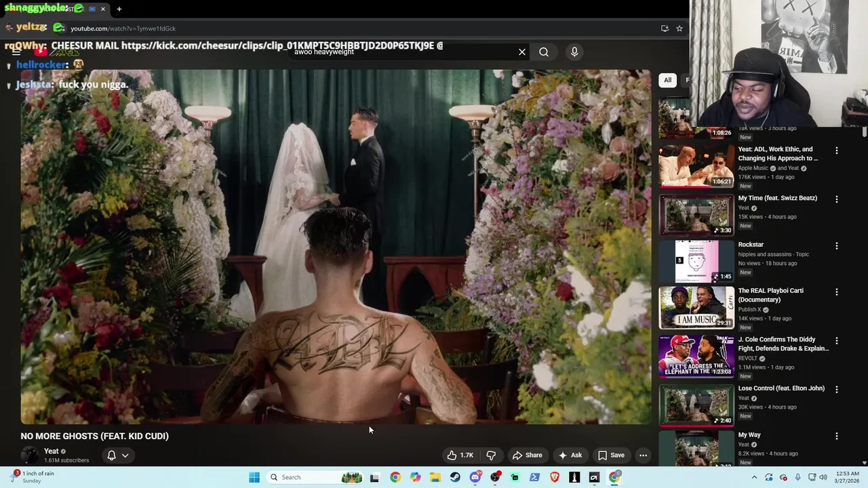Open the Rockstar video title
The height and width of the screenshot is (488, 868).
pos(751,245)
